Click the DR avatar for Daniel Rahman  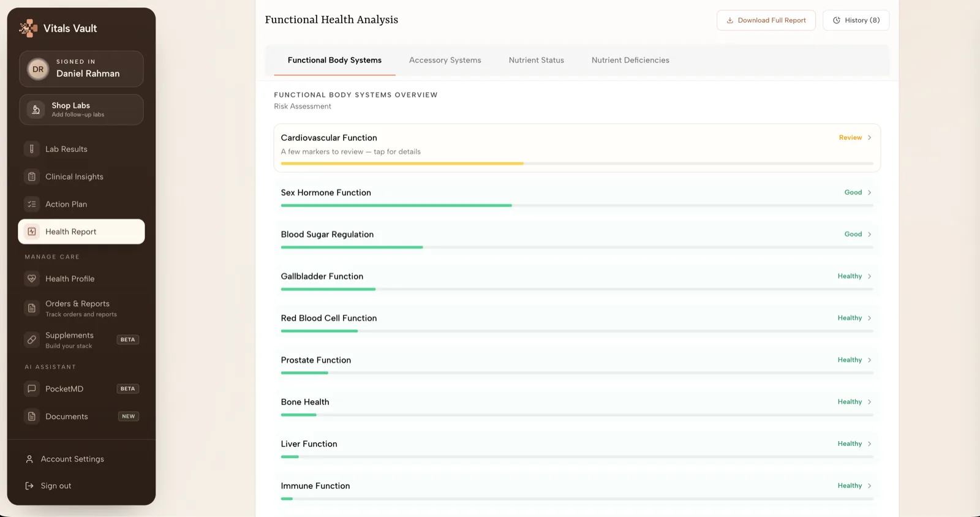(38, 69)
